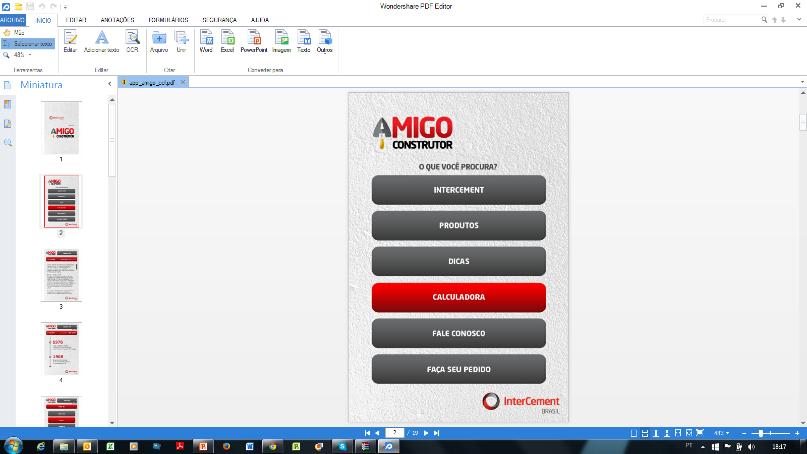This screenshot has height=454, width=807.
Task: Click the open folder icon in quick access toolbar
Action: pyautogui.click(x=18, y=6)
